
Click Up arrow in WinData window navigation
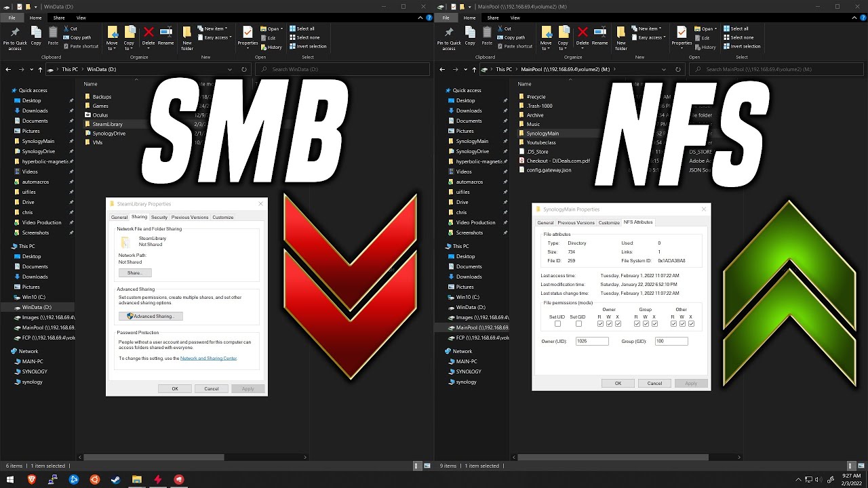pos(41,69)
